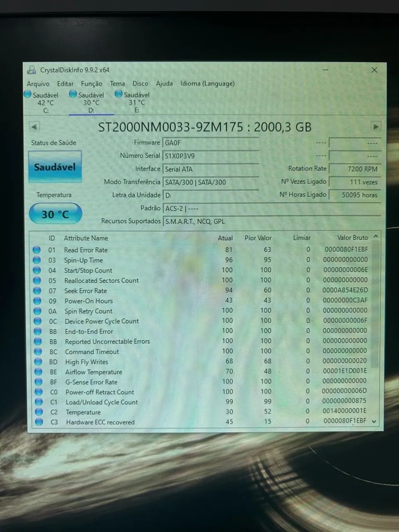Click raw value 00001E1D001E for Airflow Temperature
This screenshot has width=399, height=532.
(345, 371)
